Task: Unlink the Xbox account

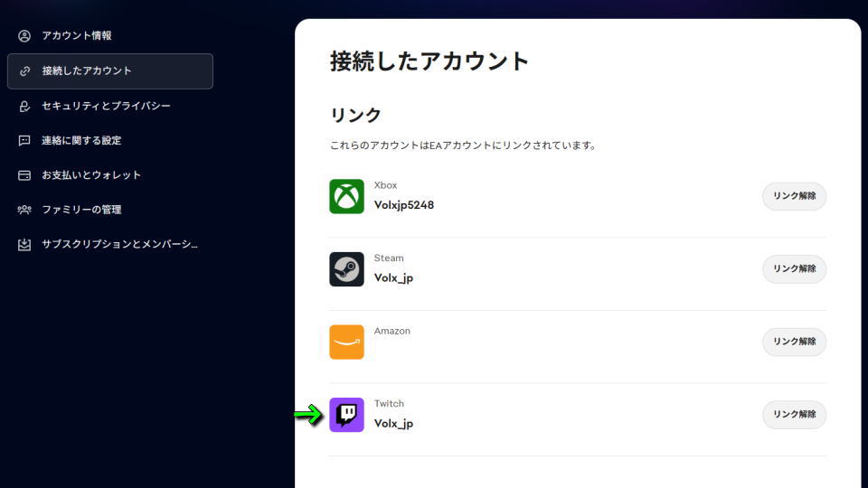Action: tap(794, 196)
